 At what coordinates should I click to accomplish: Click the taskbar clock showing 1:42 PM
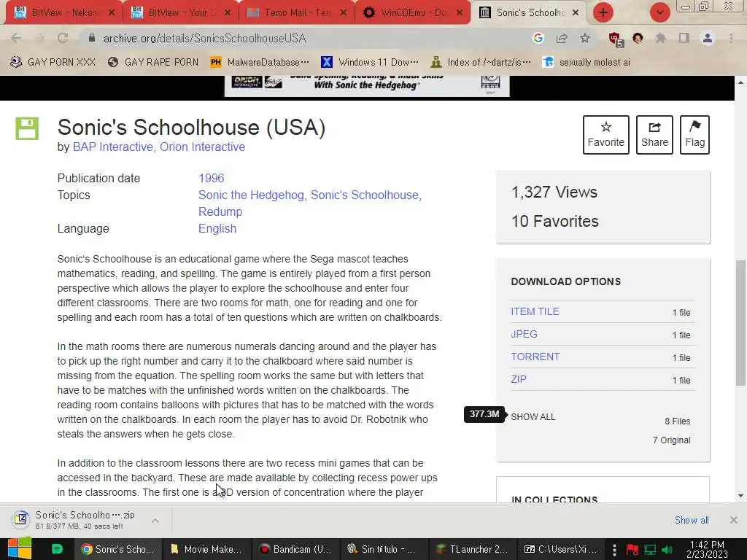pyautogui.click(x=707, y=549)
